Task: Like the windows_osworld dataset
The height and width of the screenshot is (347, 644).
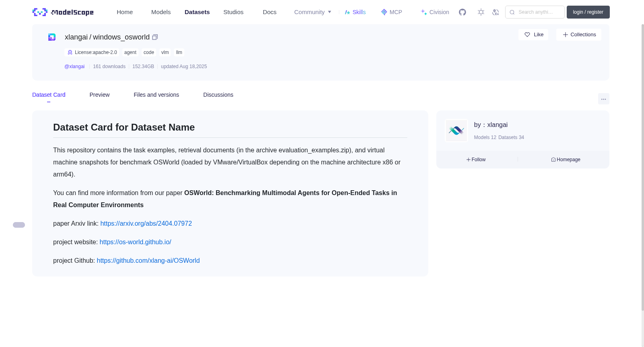Action: pos(533,35)
